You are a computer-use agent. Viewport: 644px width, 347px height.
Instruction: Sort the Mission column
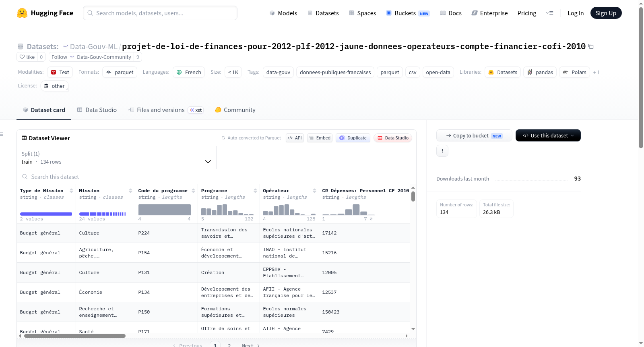click(x=130, y=191)
